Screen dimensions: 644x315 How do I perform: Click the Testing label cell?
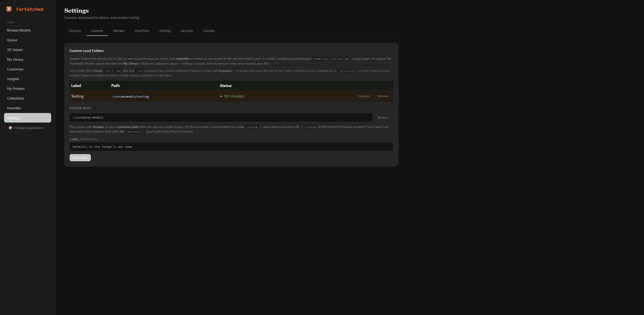coord(77,96)
